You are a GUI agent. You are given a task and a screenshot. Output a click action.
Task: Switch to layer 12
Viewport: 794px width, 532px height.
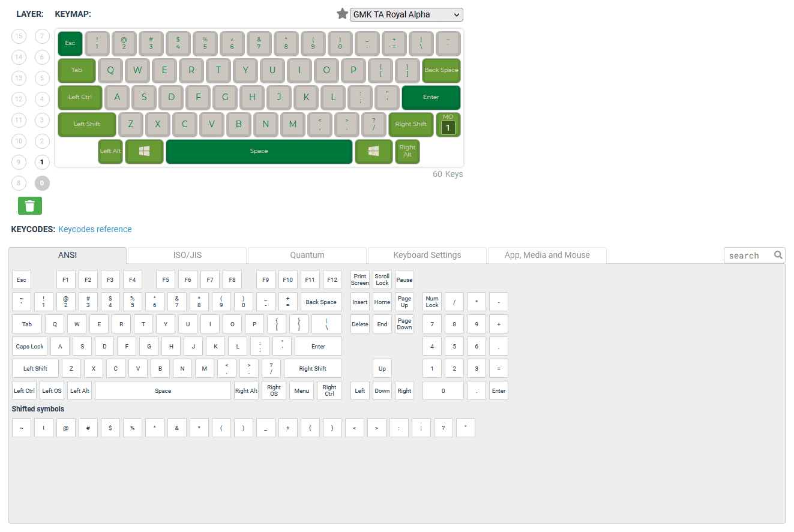[x=19, y=99]
